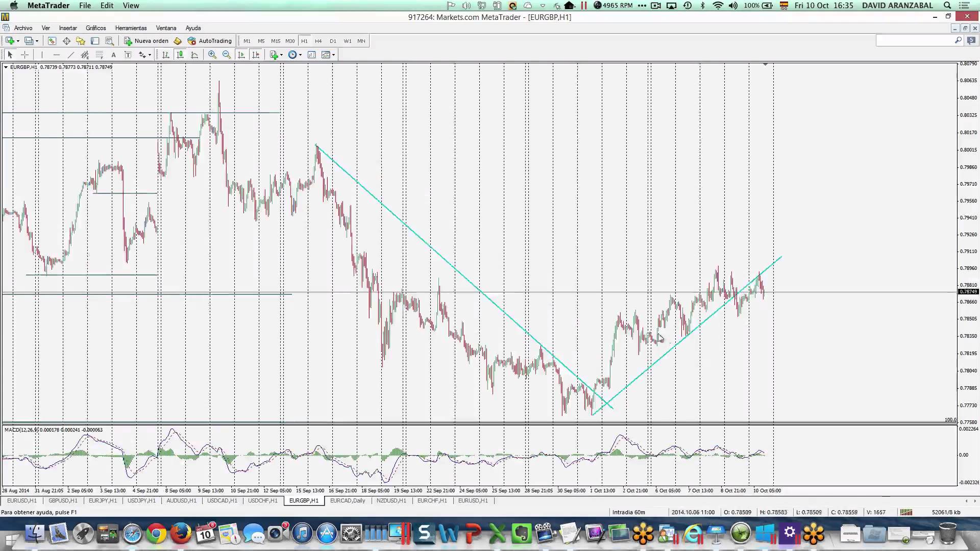Select the horizontal line tool
The width and height of the screenshot is (980, 551).
(56, 55)
